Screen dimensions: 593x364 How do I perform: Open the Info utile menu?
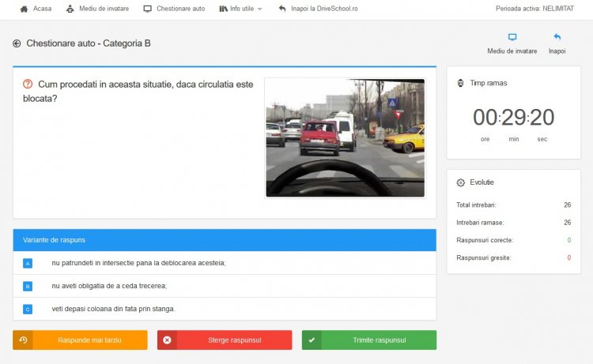240,9
